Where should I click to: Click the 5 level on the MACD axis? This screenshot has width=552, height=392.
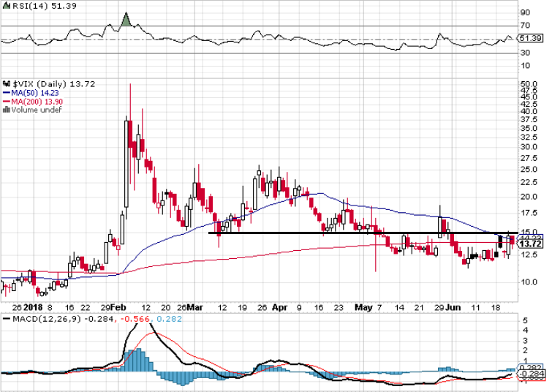click(x=525, y=320)
